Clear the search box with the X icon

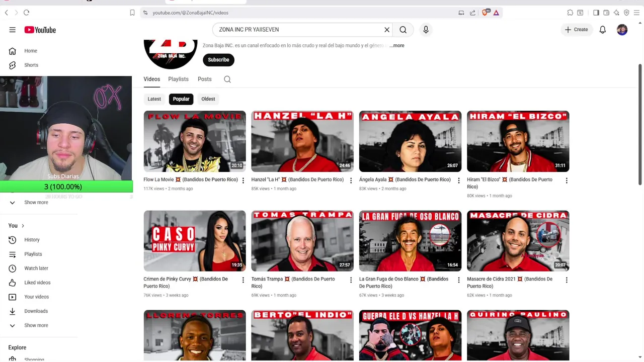pos(387,30)
